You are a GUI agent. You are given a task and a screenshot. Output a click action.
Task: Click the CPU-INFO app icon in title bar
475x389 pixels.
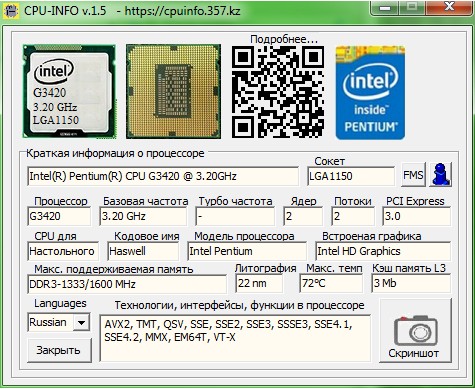click(10, 11)
